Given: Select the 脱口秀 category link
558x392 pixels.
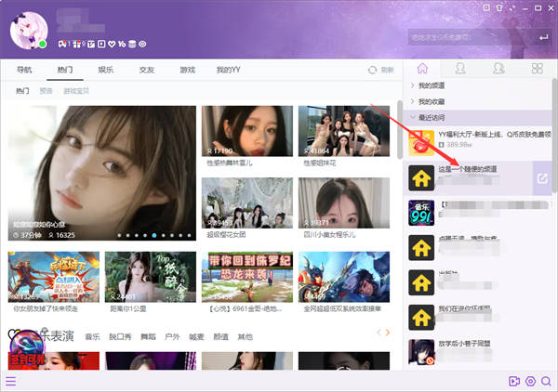Looking at the screenshot, I should 120,336.
